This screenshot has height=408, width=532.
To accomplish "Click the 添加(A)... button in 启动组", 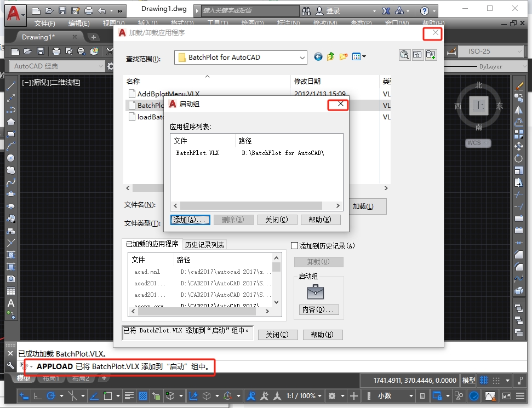I will pyautogui.click(x=190, y=220).
